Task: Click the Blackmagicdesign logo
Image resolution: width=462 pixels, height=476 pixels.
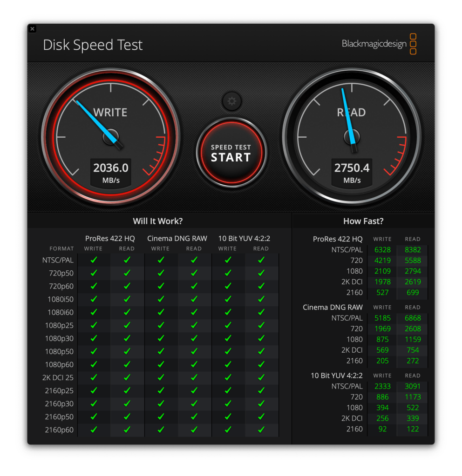Action: 379,44
